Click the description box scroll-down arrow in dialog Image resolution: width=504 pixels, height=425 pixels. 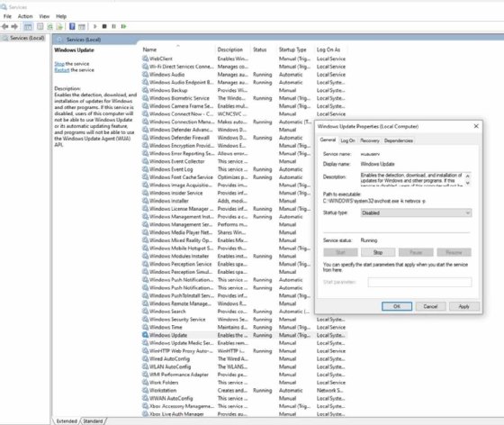pos(468,183)
